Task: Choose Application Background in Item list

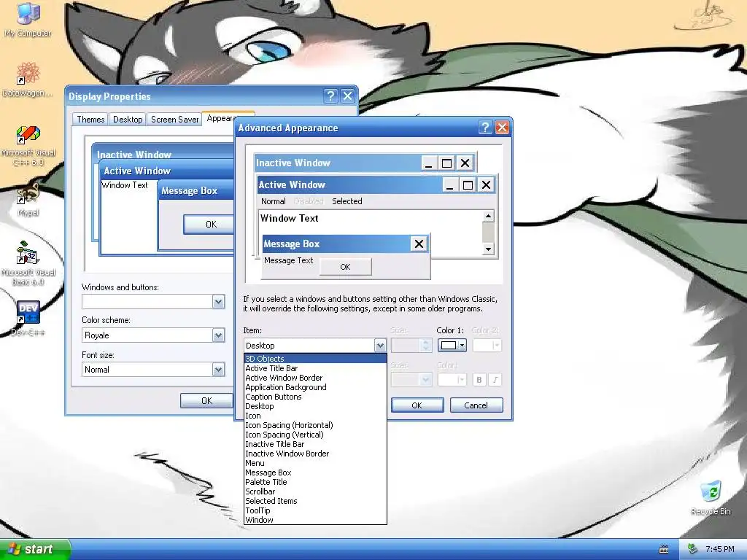Action: point(315,387)
